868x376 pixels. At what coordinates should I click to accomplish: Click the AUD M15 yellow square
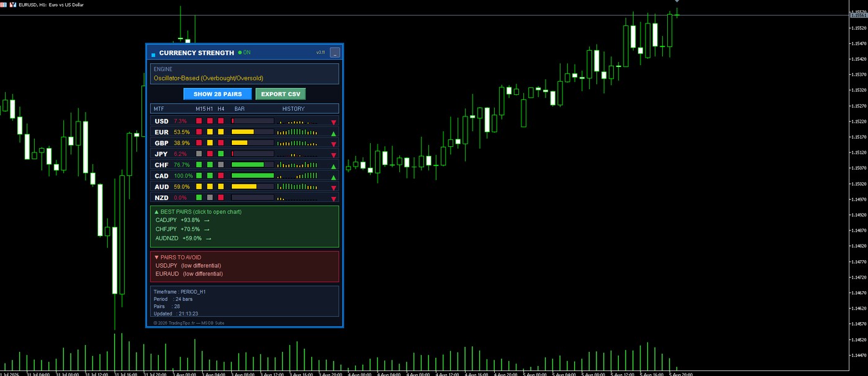(199, 186)
